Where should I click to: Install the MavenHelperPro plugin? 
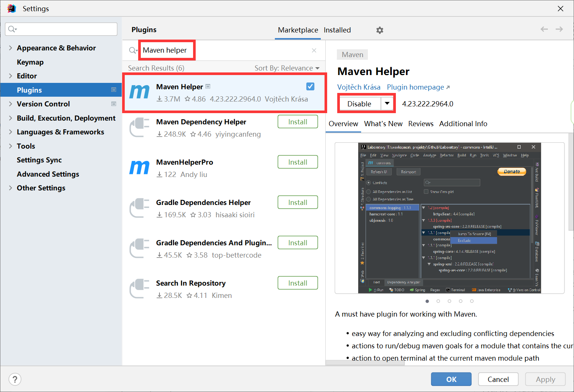(x=298, y=162)
